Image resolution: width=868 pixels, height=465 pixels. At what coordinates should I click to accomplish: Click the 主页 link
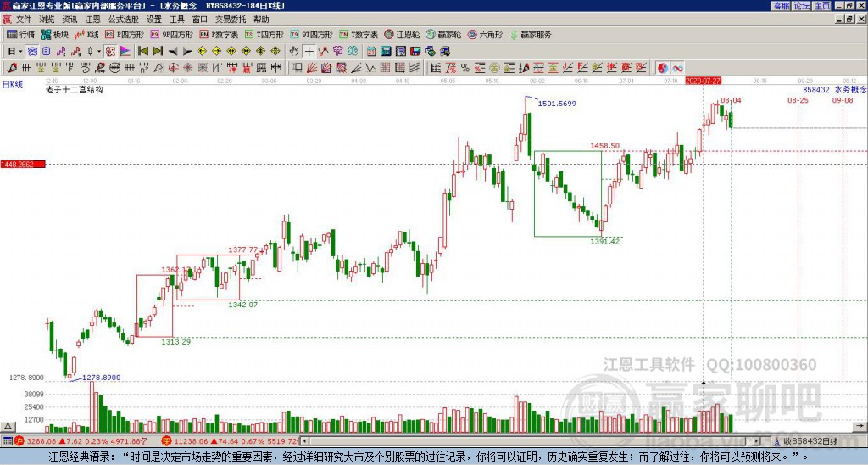tap(822, 6)
